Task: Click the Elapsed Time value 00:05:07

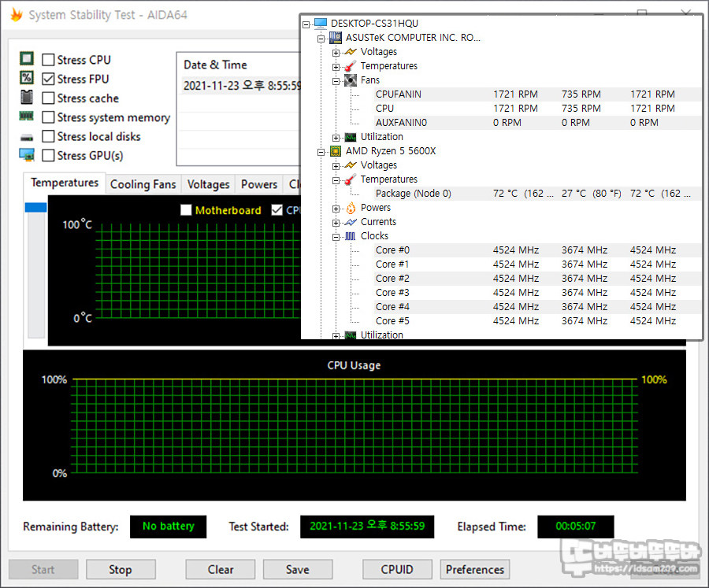Action: point(576,527)
